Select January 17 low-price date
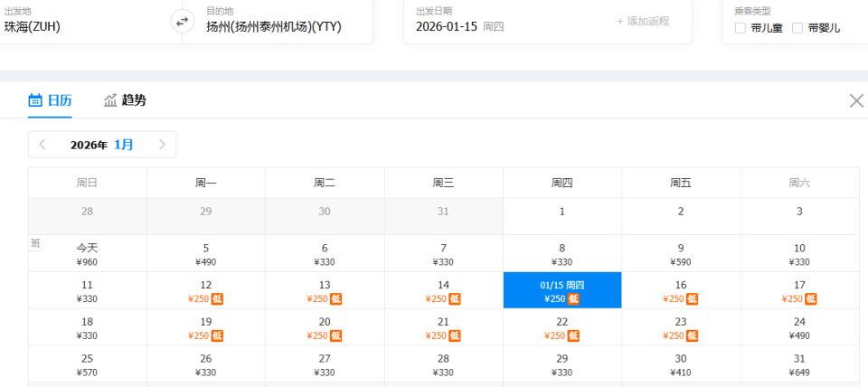The width and height of the screenshot is (868, 387). click(800, 290)
